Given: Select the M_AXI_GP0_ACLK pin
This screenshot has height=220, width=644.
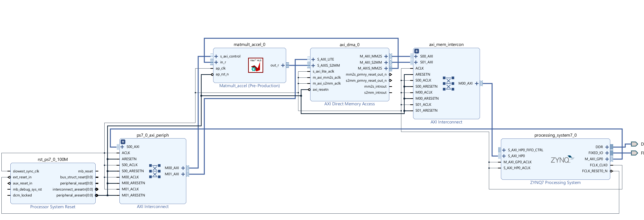Looking at the screenshot, I should point(517,162).
